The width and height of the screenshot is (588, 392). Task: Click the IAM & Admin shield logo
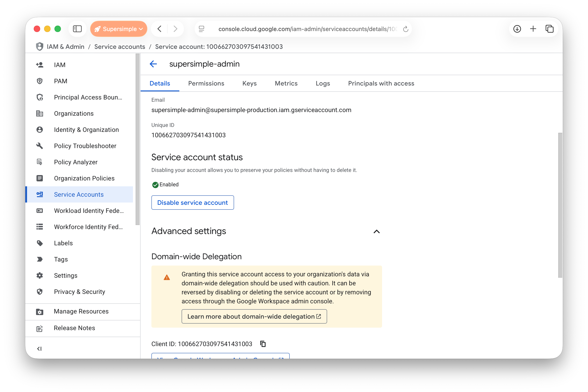point(39,47)
